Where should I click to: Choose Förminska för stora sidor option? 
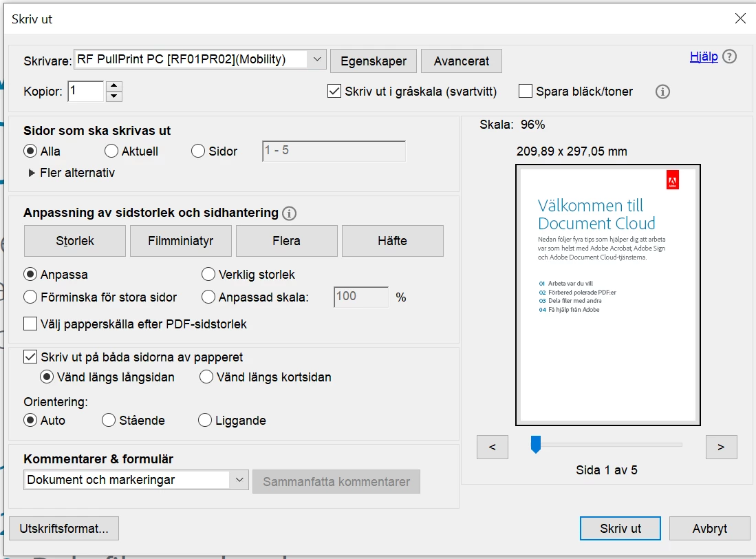pyautogui.click(x=30, y=297)
